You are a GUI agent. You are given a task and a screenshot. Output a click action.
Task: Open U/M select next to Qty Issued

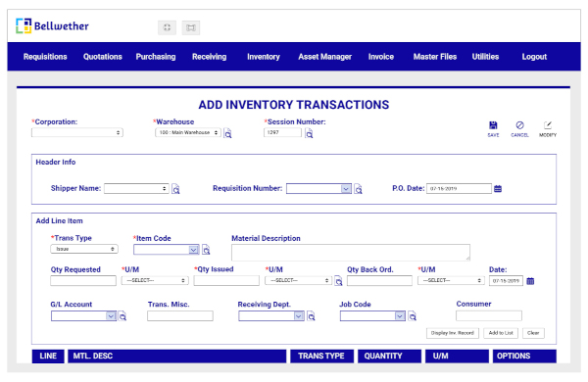299,280
